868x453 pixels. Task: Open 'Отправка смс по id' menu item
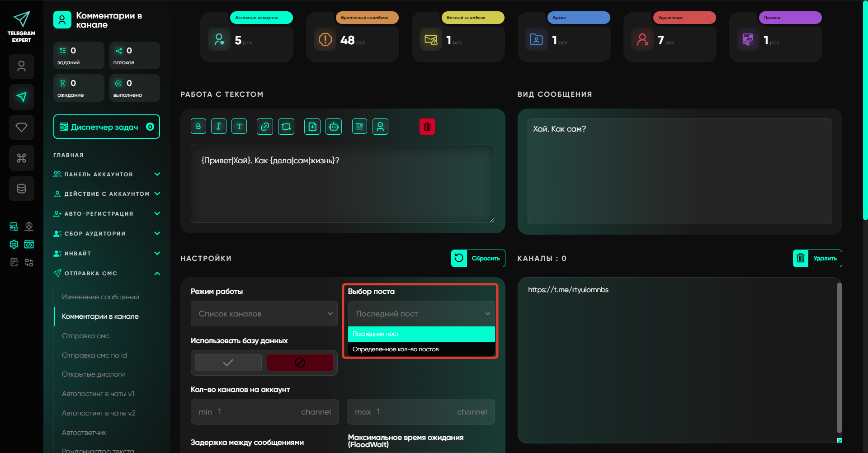click(94, 355)
